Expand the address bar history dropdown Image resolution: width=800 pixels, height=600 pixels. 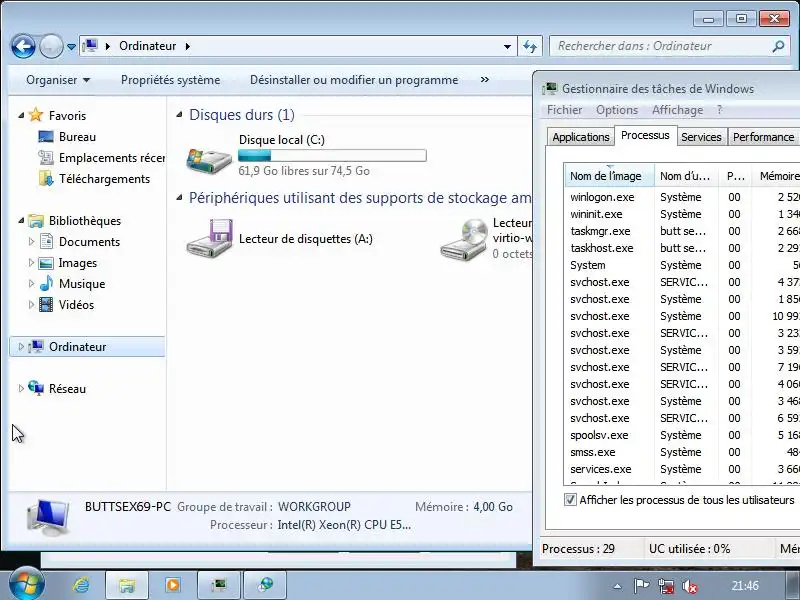pos(507,46)
